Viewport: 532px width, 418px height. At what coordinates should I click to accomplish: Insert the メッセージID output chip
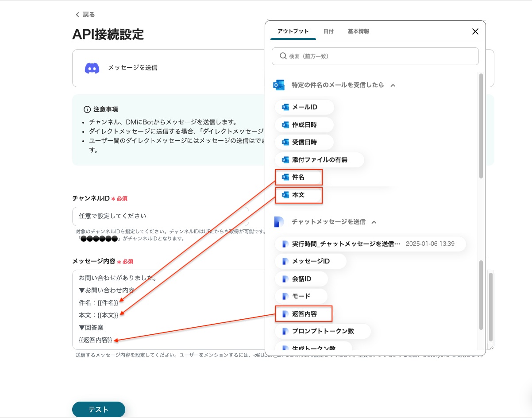(311, 261)
